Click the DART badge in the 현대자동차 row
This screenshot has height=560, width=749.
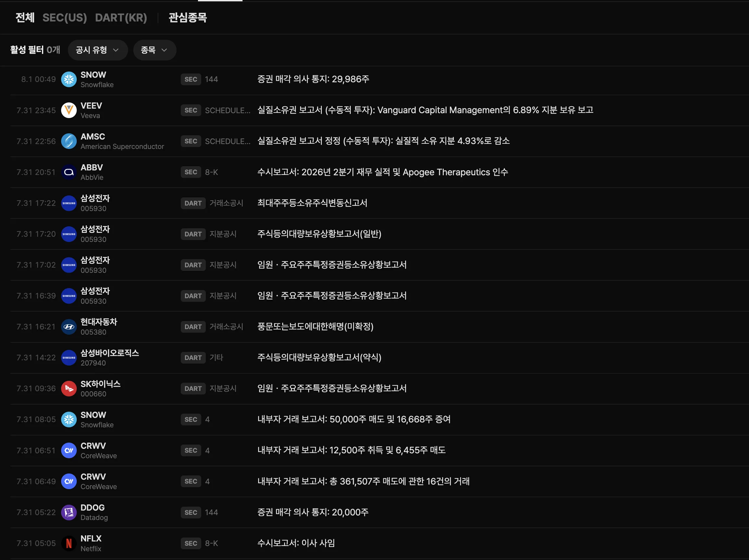(193, 327)
